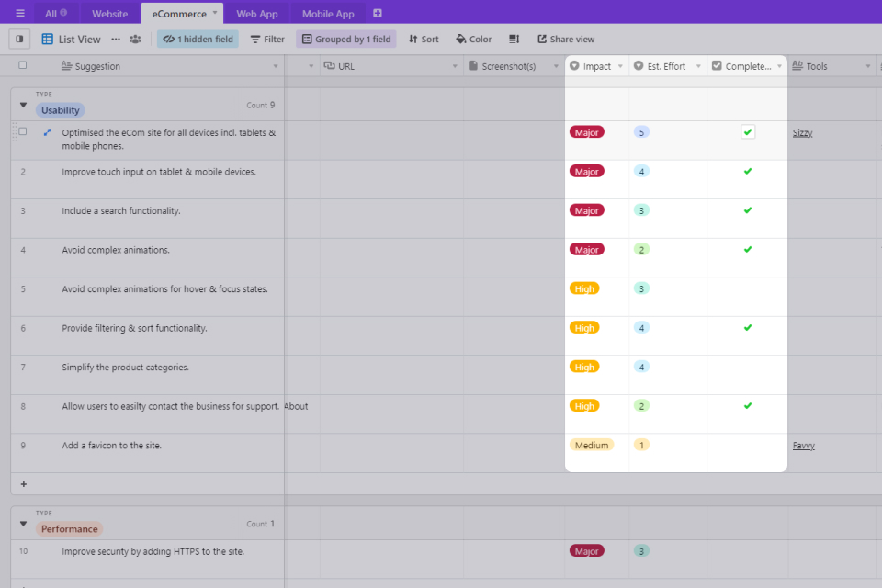Open the view options ellipsis
The height and width of the screenshot is (588, 882).
(116, 39)
